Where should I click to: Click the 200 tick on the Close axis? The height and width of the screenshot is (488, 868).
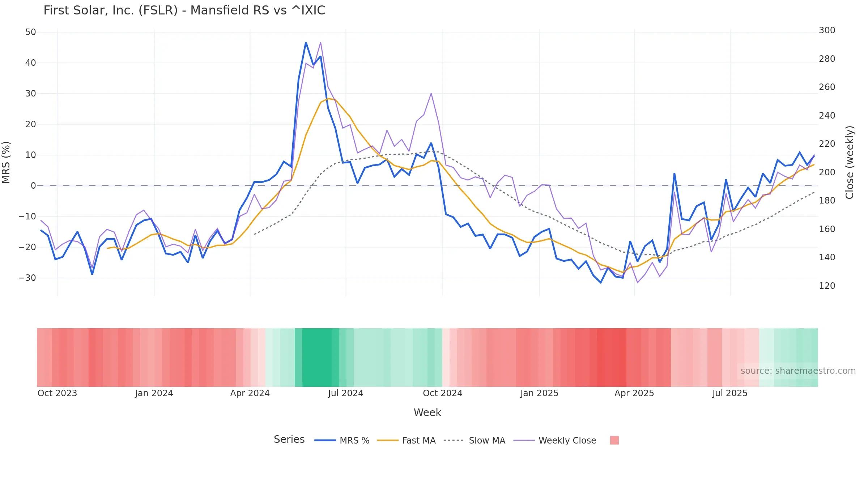click(x=827, y=172)
